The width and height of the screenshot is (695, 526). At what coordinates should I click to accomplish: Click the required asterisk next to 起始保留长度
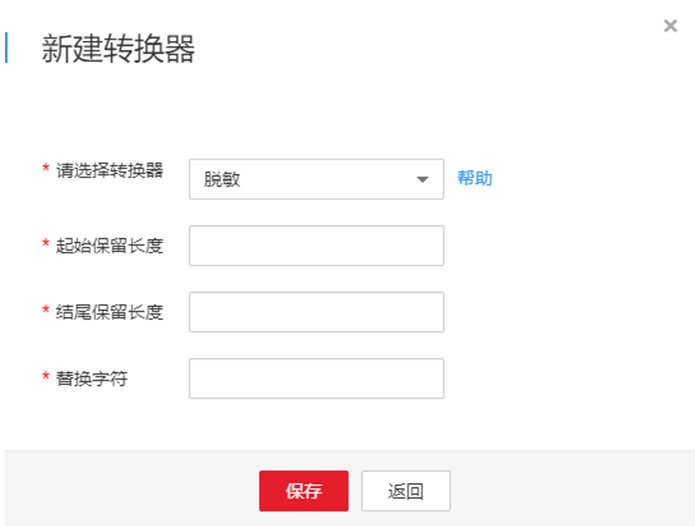(46, 245)
